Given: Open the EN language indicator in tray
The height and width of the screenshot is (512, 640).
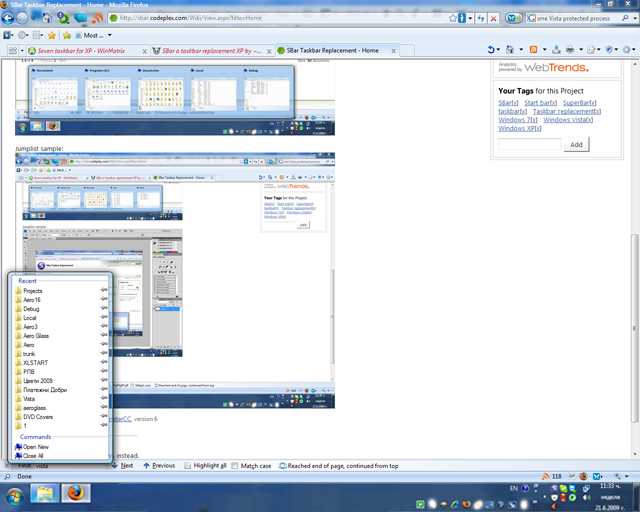Looking at the screenshot, I should click(x=513, y=488).
